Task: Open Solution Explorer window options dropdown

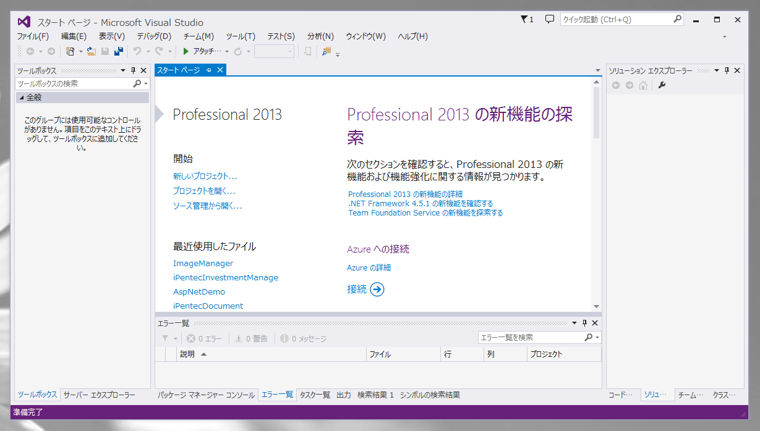Action: coord(716,70)
